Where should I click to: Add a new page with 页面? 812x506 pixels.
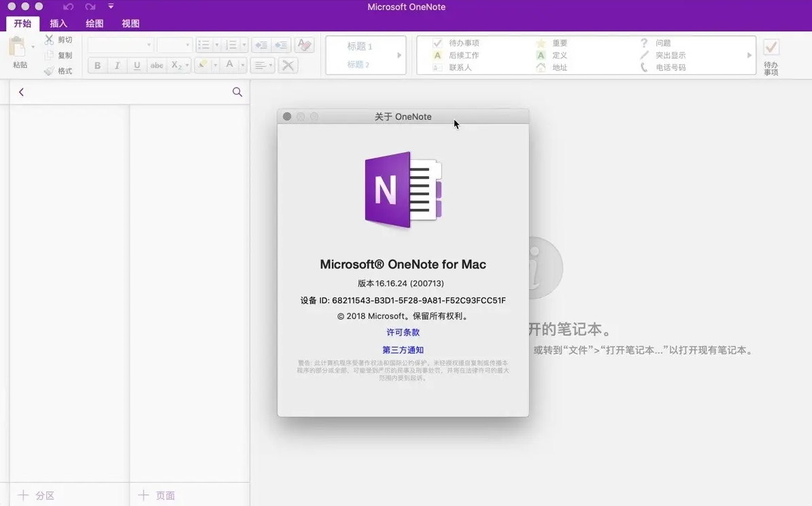coord(157,495)
